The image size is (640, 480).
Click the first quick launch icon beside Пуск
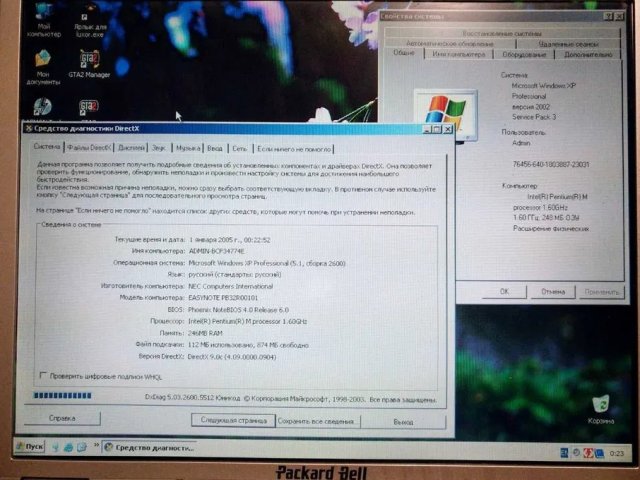[56, 447]
